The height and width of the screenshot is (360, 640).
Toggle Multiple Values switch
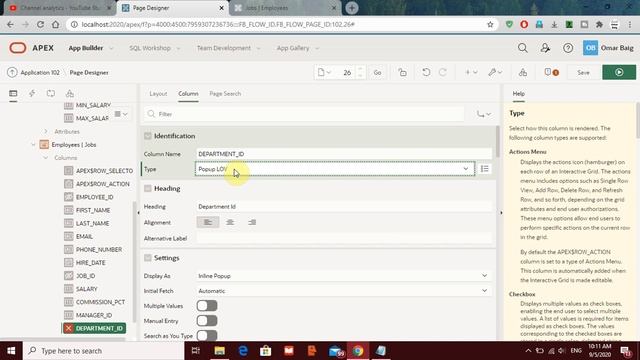point(207,306)
